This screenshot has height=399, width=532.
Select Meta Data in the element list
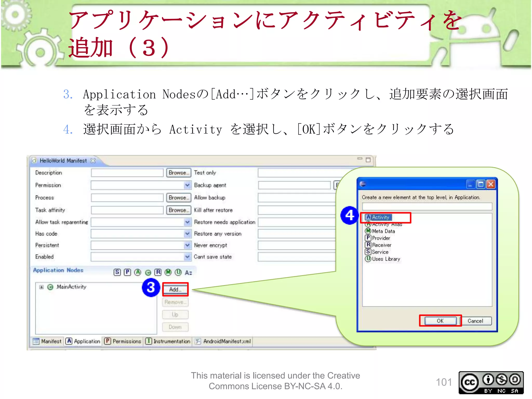[x=380, y=231]
